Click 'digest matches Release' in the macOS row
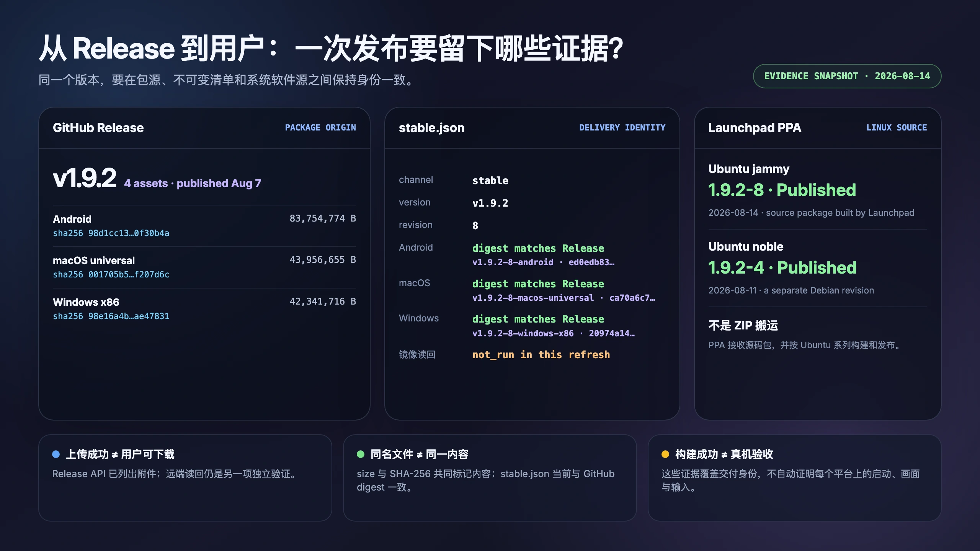 tap(538, 284)
